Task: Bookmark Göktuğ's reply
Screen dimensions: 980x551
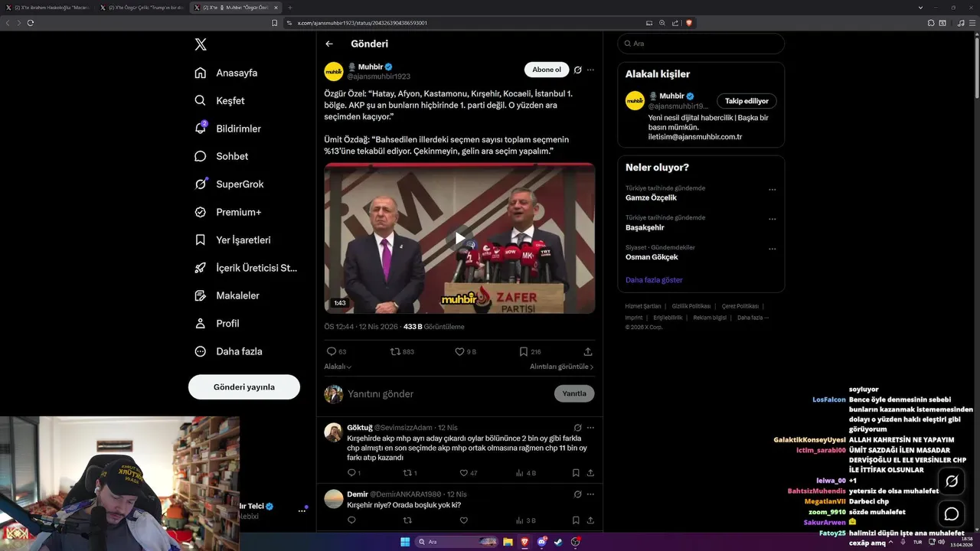Action: [576, 473]
